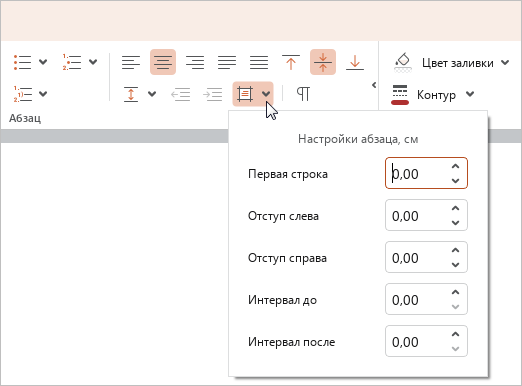Increase Отступ справа value
The width and height of the screenshot is (522, 386).
point(455,250)
